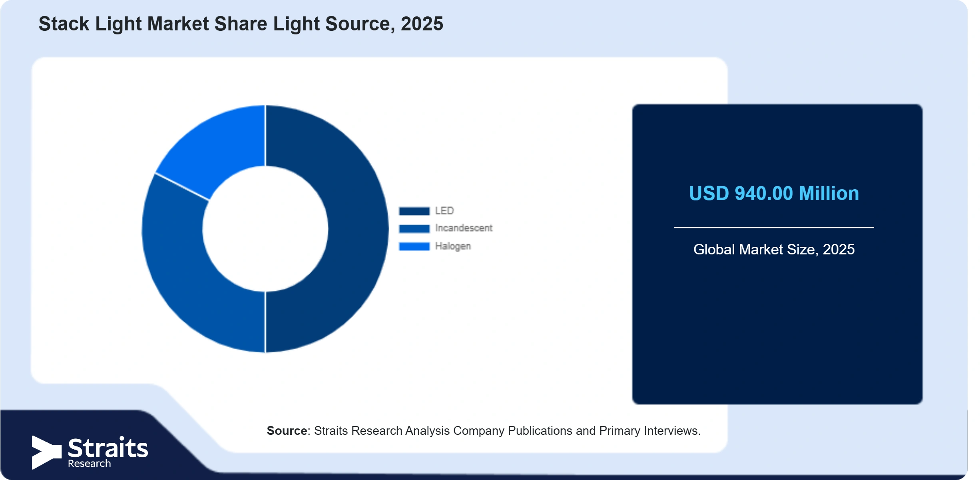This screenshot has width=980, height=480.
Task: Click the chart title Stack Light Market Share
Action: pyautogui.click(x=241, y=24)
